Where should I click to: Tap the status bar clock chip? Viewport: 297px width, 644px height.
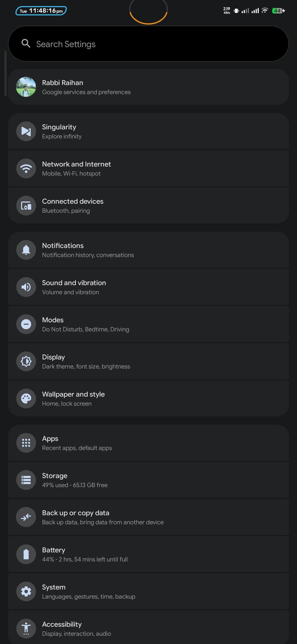[41, 11]
